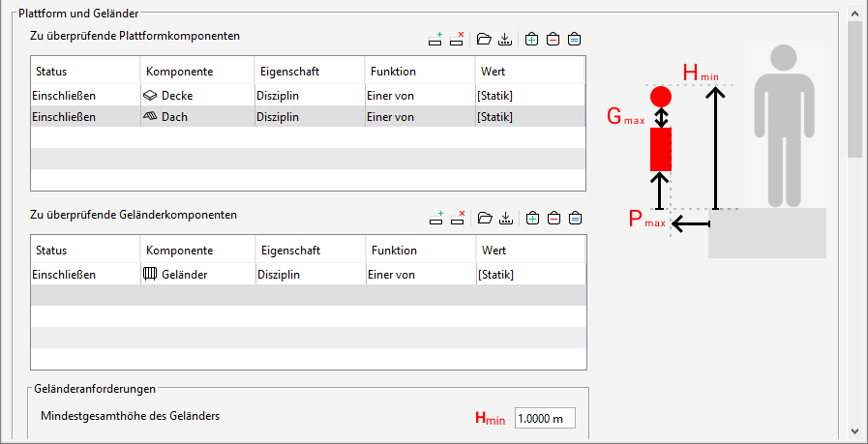
Task: Open Funktion cell 'Einer von' for Decke
Action: 420,96
